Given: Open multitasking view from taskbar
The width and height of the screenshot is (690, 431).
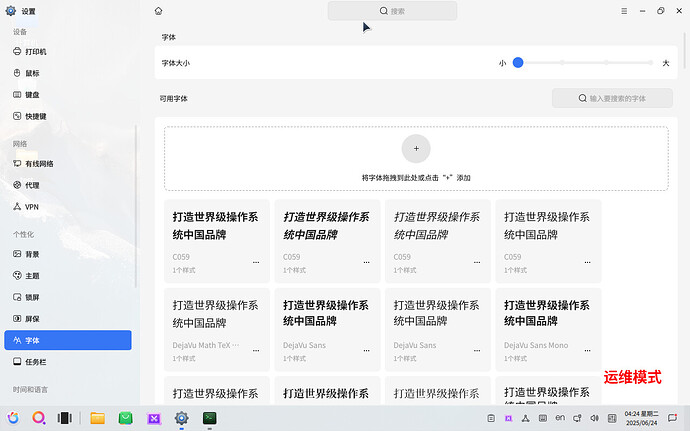Looking at the screenshot, I should click(64, 418).
